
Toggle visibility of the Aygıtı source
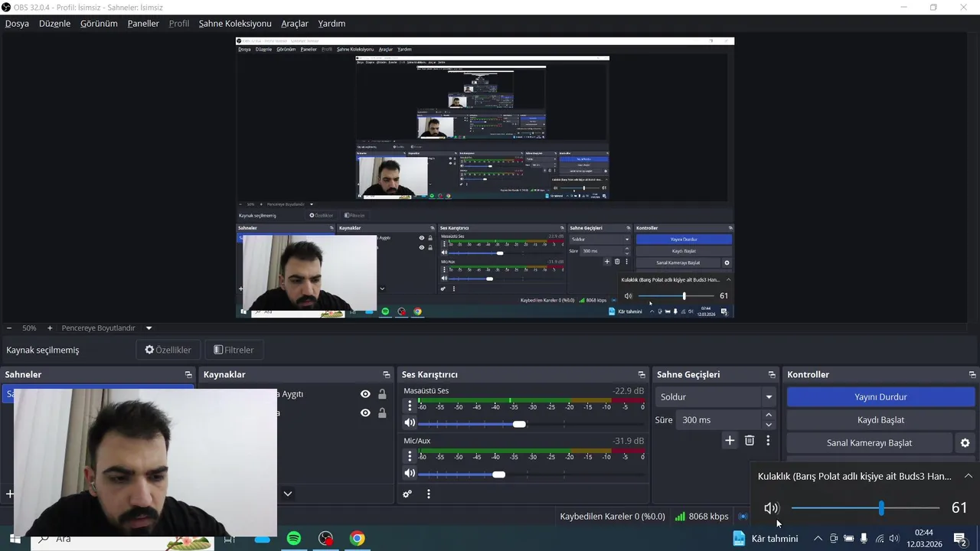(x=365, y=394)
